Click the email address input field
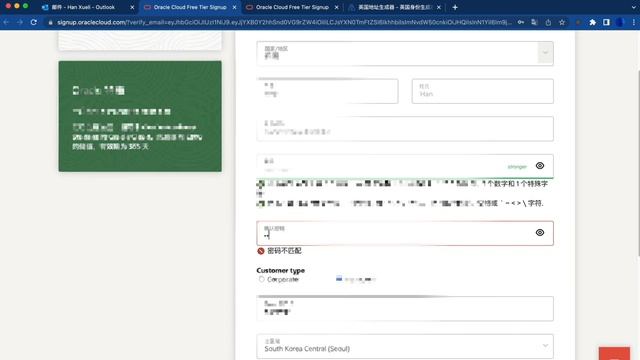 point(405,129)
